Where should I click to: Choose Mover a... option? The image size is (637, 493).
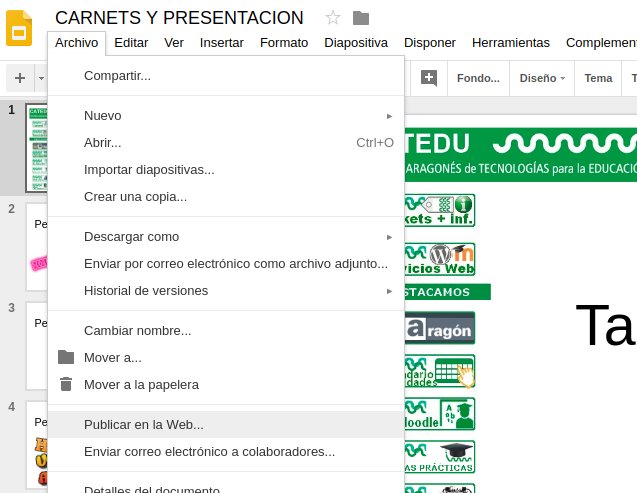pos(226,357)
